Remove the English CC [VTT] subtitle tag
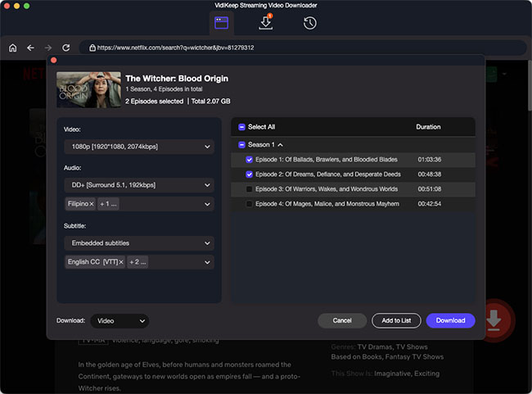This screenshot has height=394, width=532. [x=121, y=262]
